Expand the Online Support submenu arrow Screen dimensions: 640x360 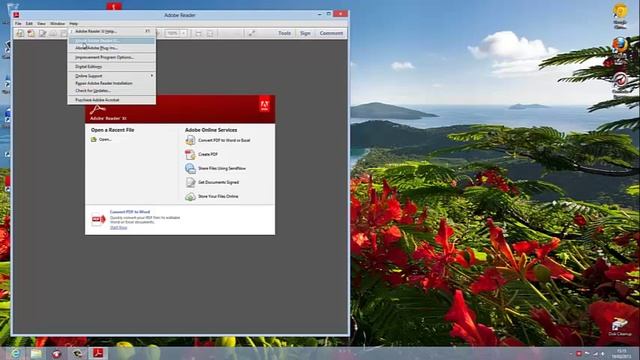click(152, 76)
